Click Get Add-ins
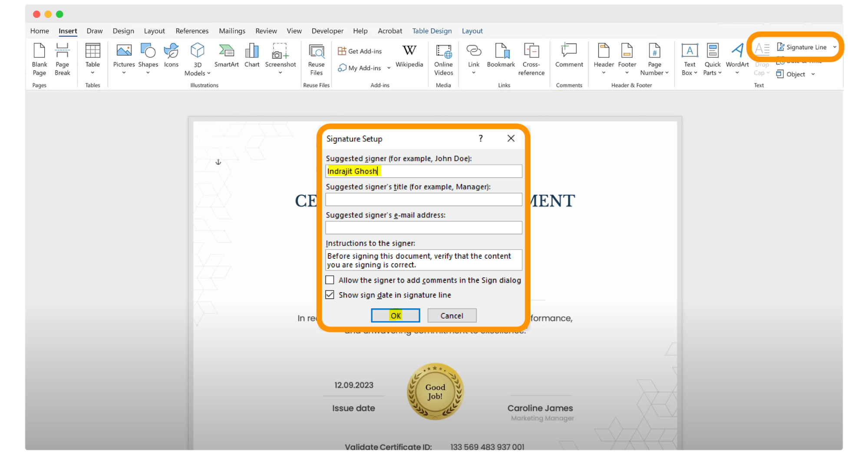 [x=360, y=51]
